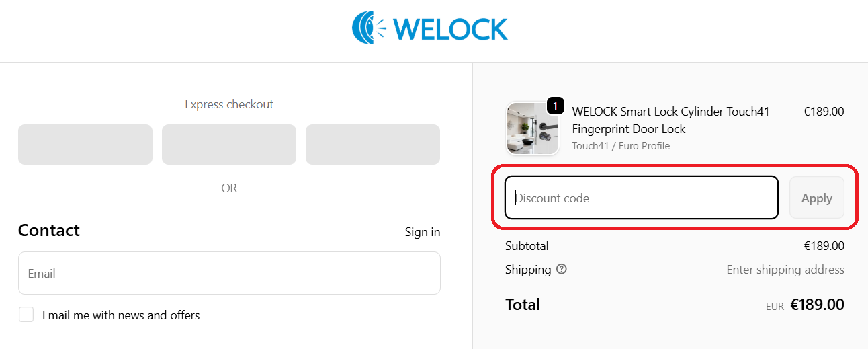Image resolution: width=868 pixels, height=349 pixels.
Task: Toggle 'Email me with news and offers' checkbox
Action: coord(26,315)
